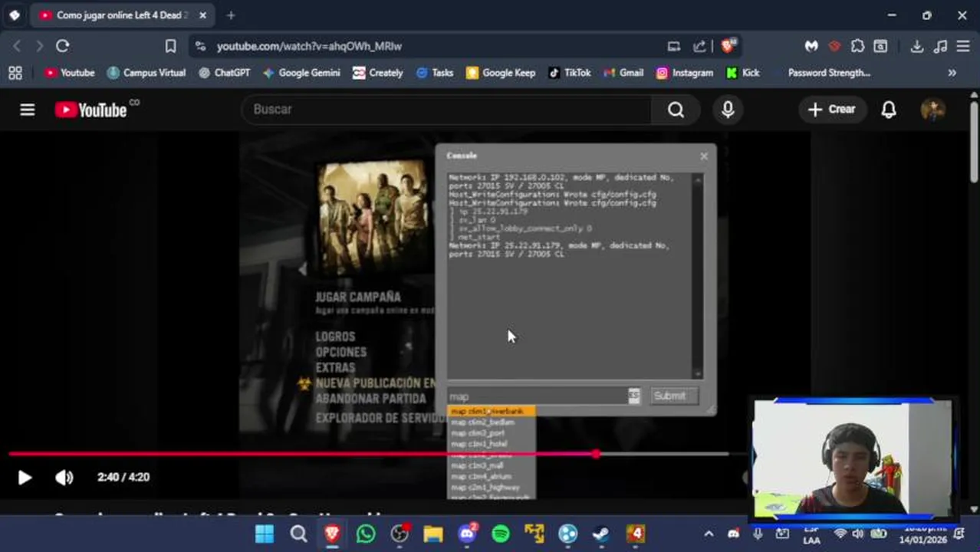Open the browser downloads icon

click(916, 46)
